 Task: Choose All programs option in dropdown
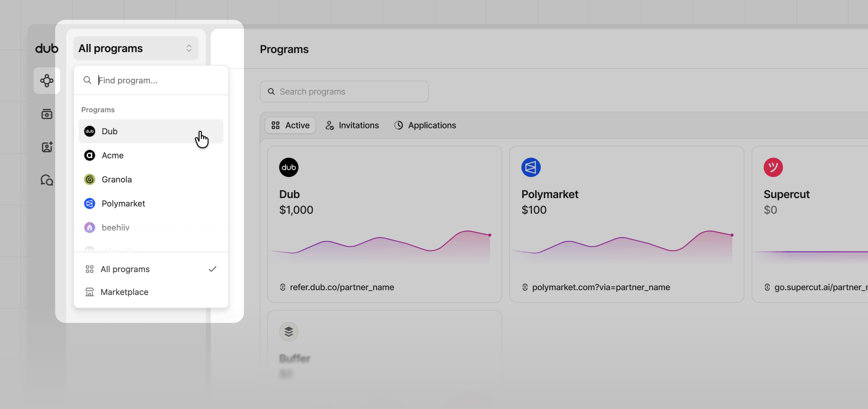click(151, 269)
